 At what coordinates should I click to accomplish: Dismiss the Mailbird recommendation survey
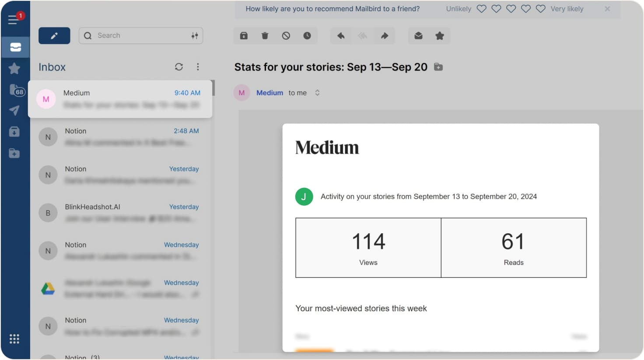[607, 8]
